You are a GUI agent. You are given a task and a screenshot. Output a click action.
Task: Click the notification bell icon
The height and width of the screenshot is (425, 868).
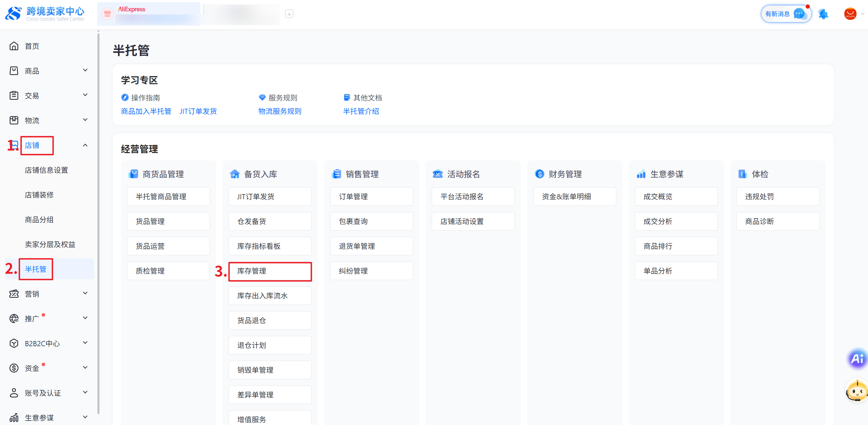coord(823,14)
